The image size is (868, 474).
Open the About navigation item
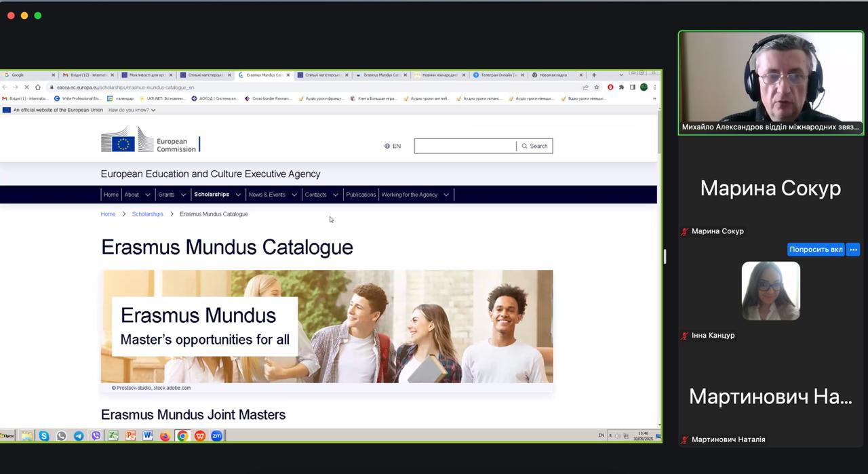pyautogui.click(x=132, y=195)
